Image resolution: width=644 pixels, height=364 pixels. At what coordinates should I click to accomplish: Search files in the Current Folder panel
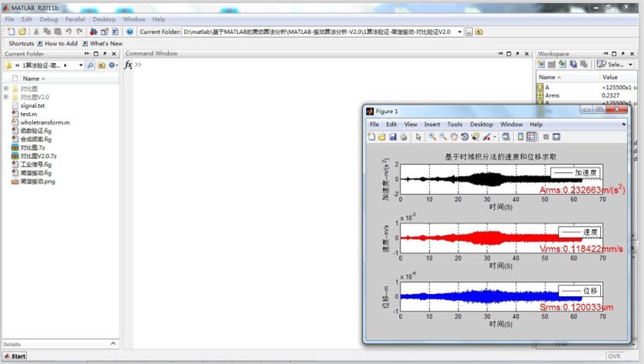tap(90, 65)
